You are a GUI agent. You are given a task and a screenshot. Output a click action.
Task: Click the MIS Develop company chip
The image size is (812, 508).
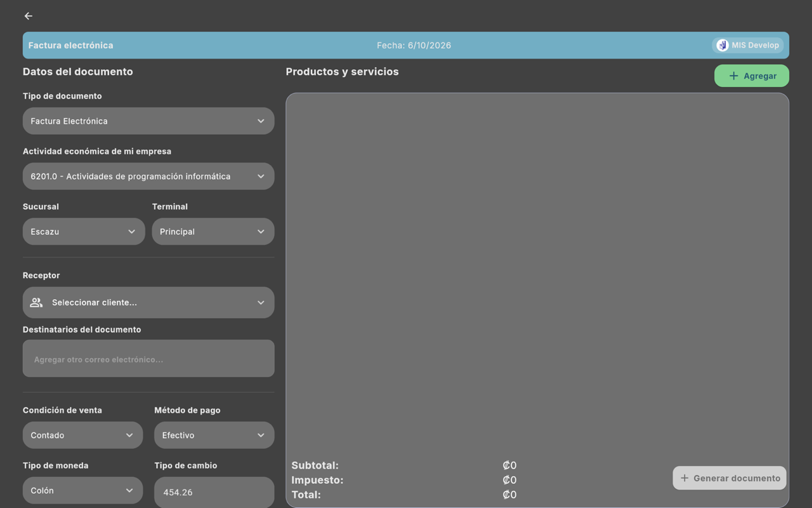(x=748, y=45)
